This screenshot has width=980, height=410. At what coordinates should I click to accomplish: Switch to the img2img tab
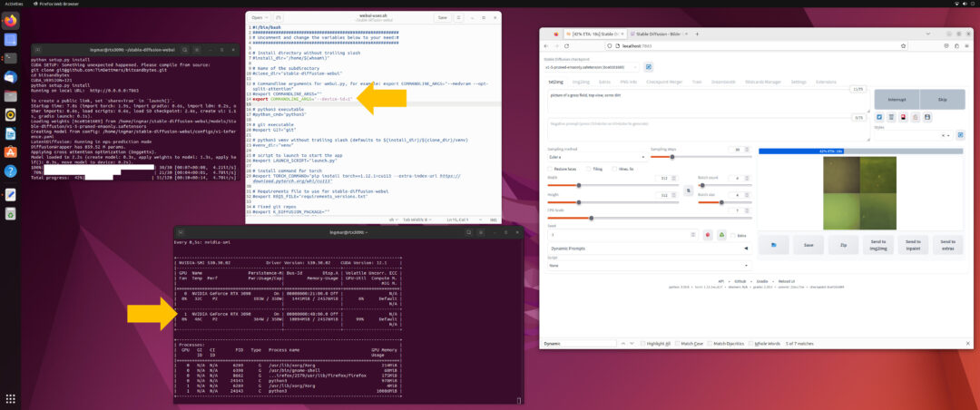(582, 82)
